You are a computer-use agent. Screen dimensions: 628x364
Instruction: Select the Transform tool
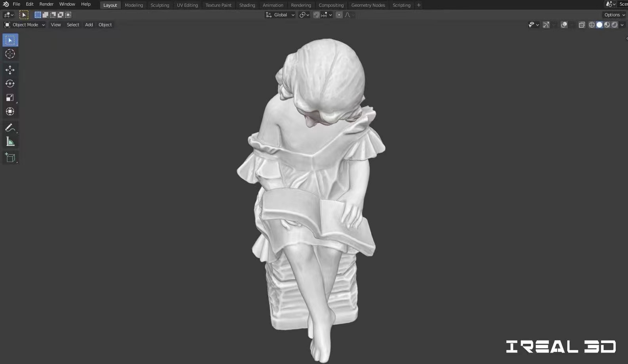[10, 111]
